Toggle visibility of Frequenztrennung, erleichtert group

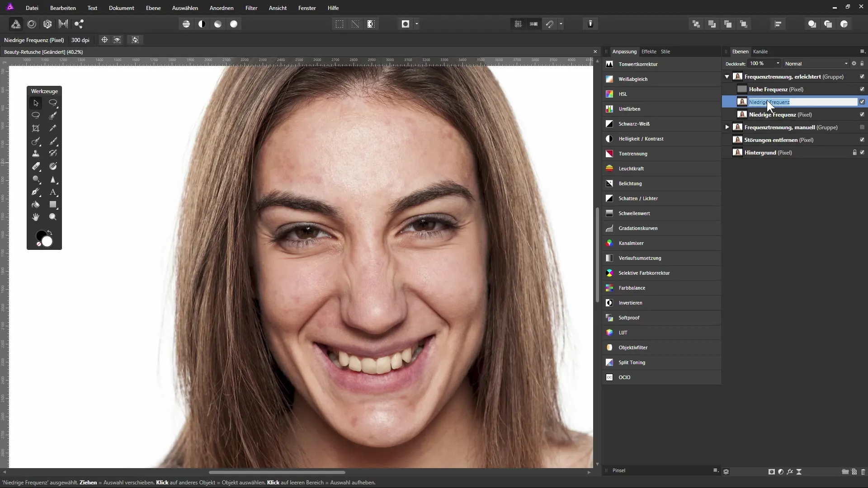coord(862,77)
